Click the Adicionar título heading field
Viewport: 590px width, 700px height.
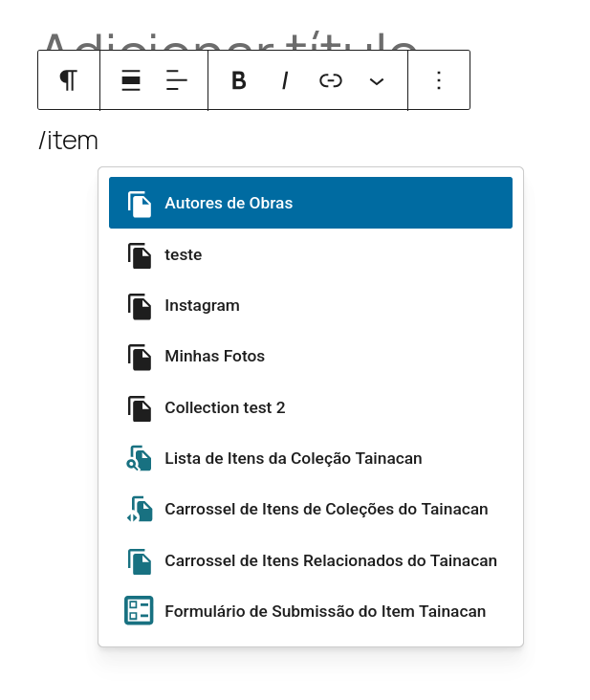(229, 40)
